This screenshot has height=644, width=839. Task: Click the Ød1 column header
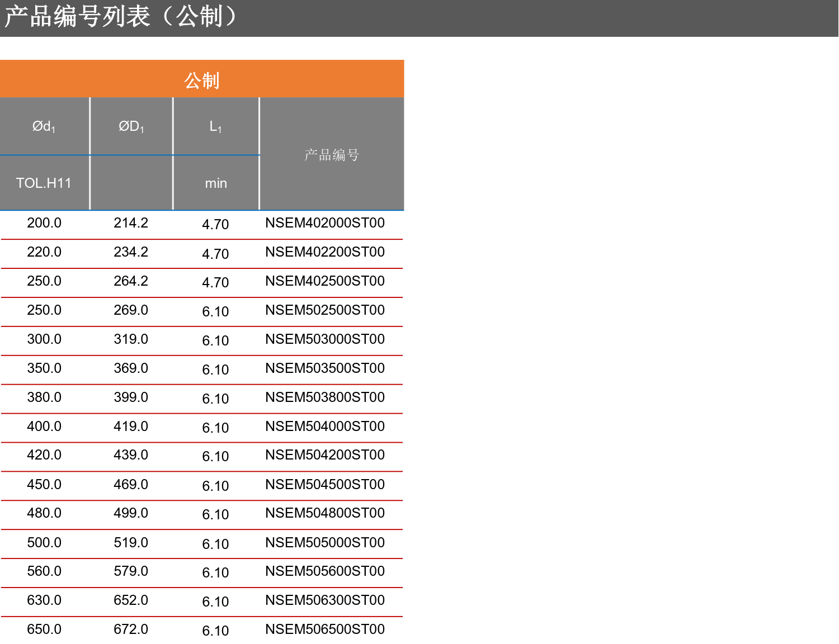click(44, 127)
